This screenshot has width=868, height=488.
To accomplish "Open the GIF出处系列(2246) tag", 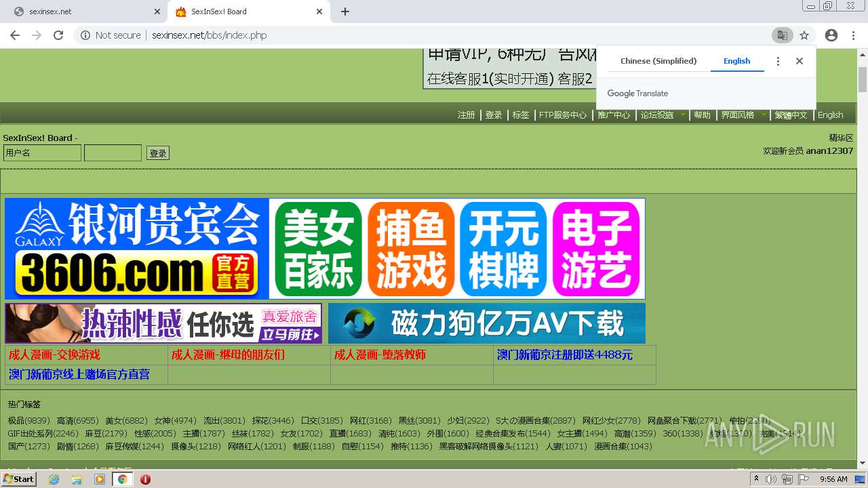I will click(43, 434).
